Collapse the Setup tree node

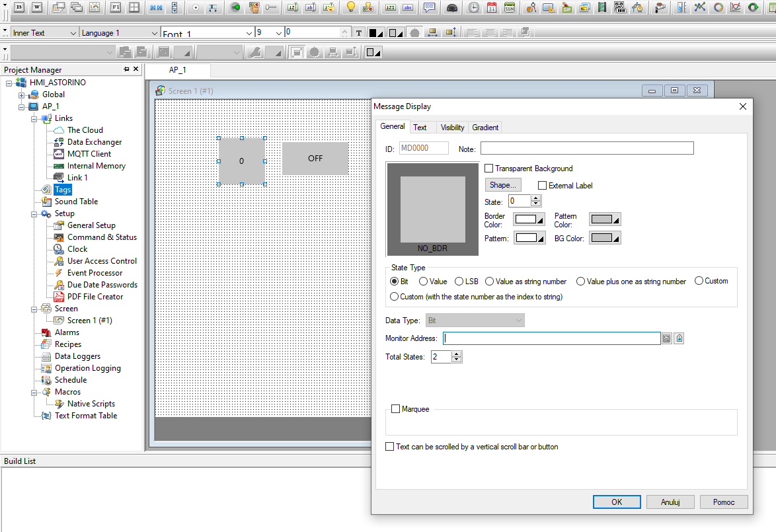(x=34, y=214)
